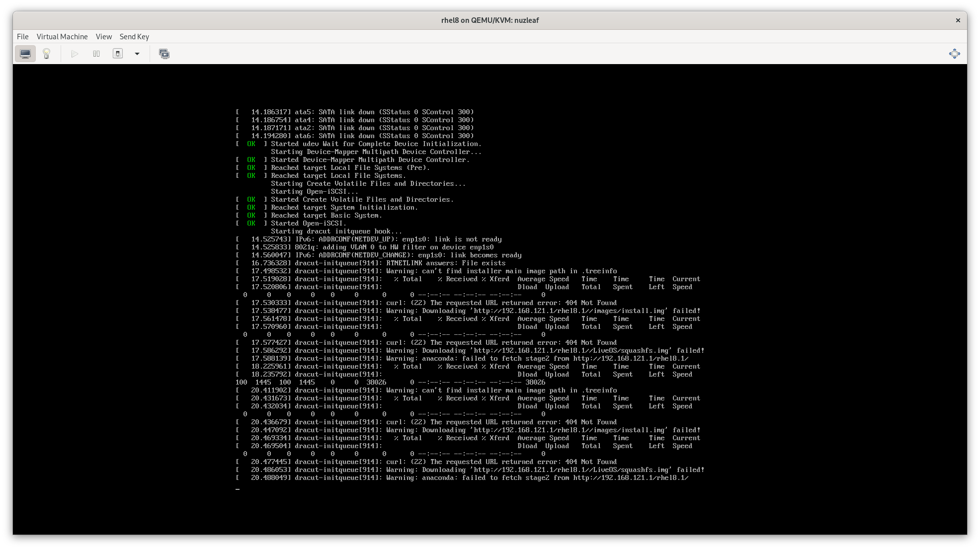Shut down the virtual machine
The image size is (980, 549).
(118, 54)
